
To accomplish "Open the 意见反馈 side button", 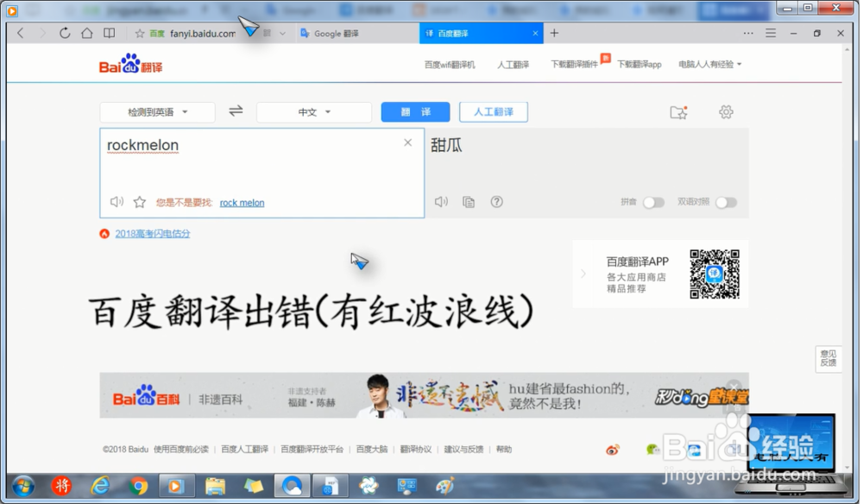I will click(x=828, y=358).
